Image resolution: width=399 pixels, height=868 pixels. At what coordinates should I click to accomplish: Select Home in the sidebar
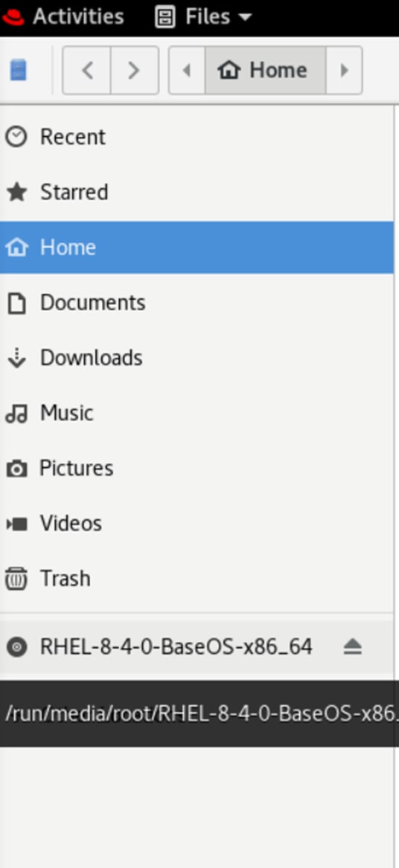pos(197,248)
